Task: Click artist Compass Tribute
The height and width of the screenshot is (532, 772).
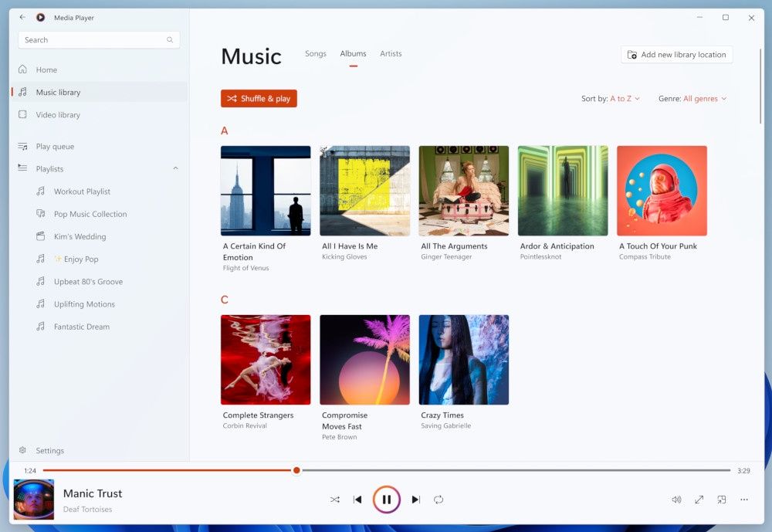Action: click(645, 256)
